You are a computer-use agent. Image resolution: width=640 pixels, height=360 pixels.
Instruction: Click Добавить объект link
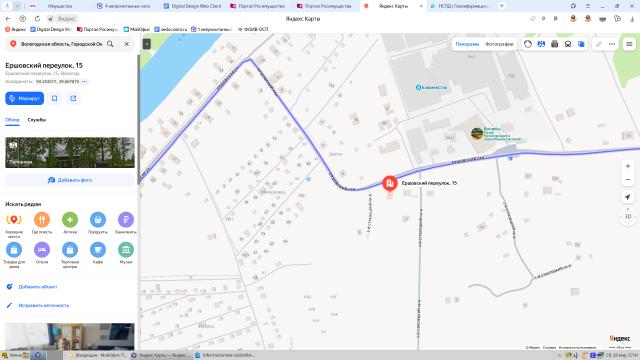pyautogui.click(x=38, y=287)
